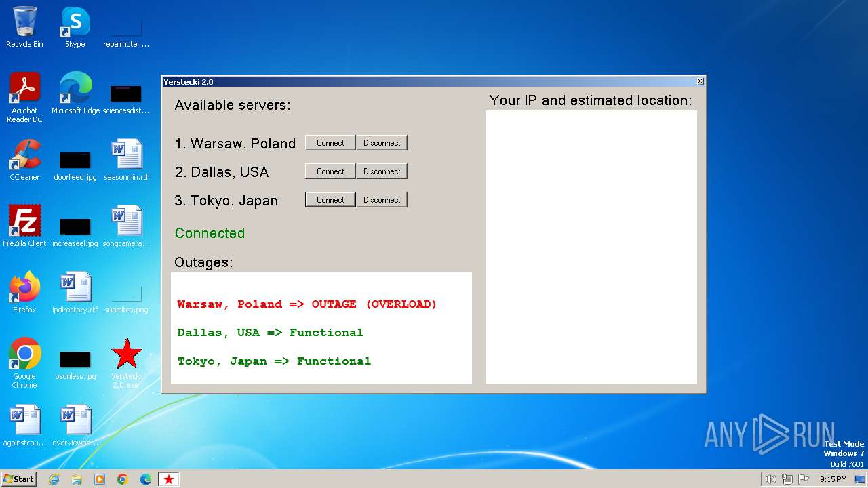The image size is (868, 488).
Task: Open the Action Center flag icon
Action: pyautogui.click(x=804, y=479)
